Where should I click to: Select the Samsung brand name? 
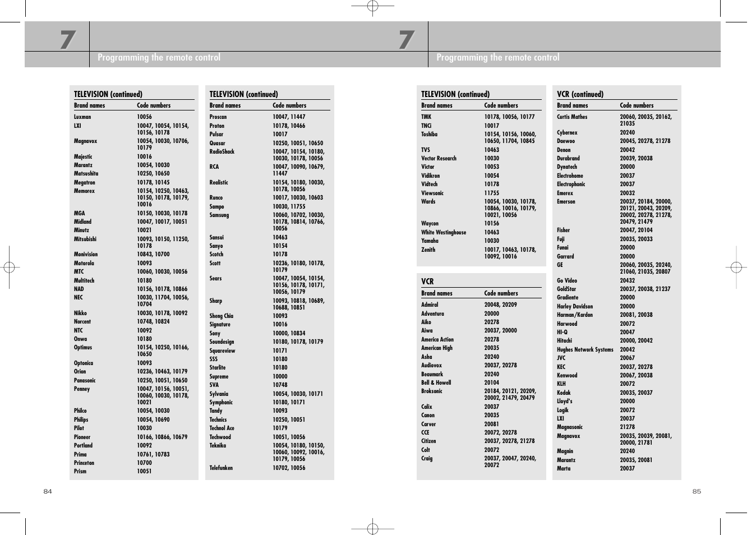tap(219, 215)
